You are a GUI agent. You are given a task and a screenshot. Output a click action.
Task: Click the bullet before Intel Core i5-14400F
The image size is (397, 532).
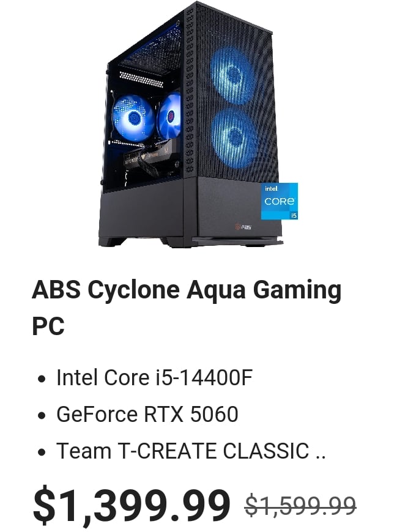tap(42, 379)
